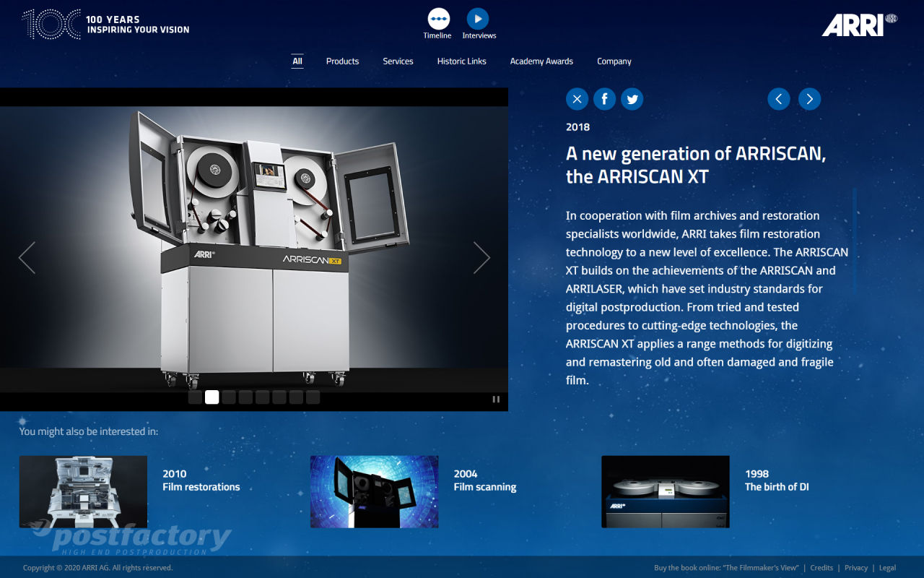This screenshot has width=924, height=578.
Task: Click the Film restorations title link
Action: click(201, 487)
